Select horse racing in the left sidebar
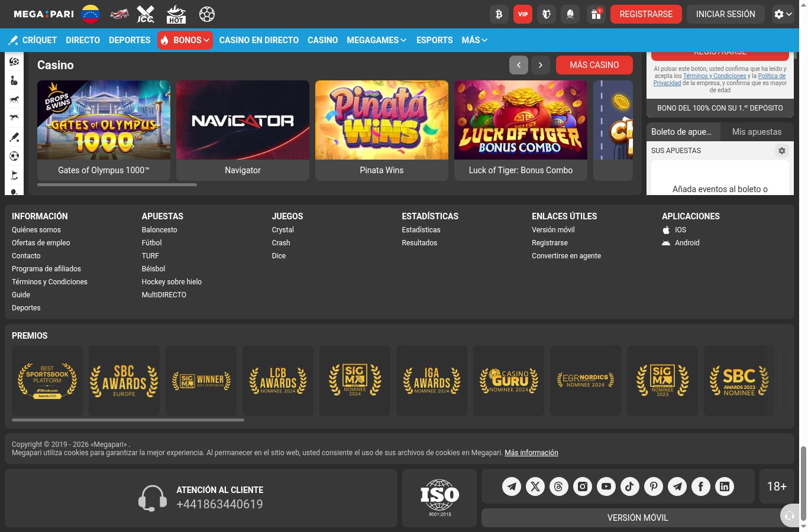 coord(14,99)
